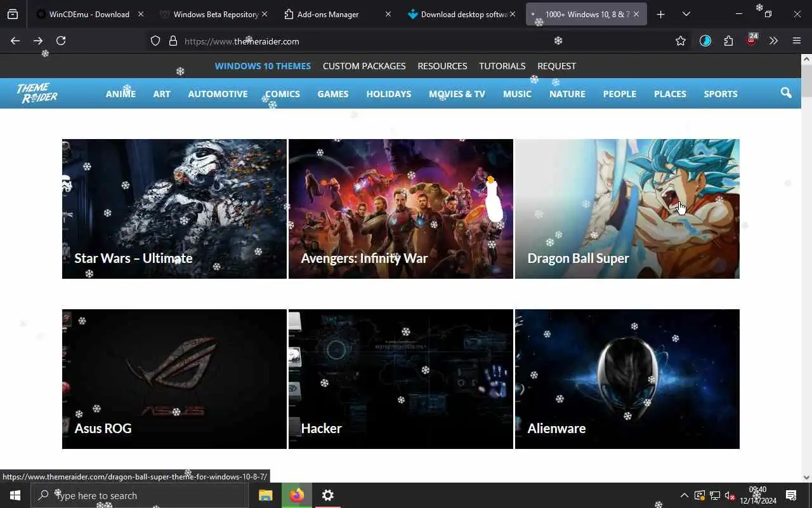
Task: Close the 1000+ Windows 10 themes tab
Action: pyautogui.click(x=636, y=14)
